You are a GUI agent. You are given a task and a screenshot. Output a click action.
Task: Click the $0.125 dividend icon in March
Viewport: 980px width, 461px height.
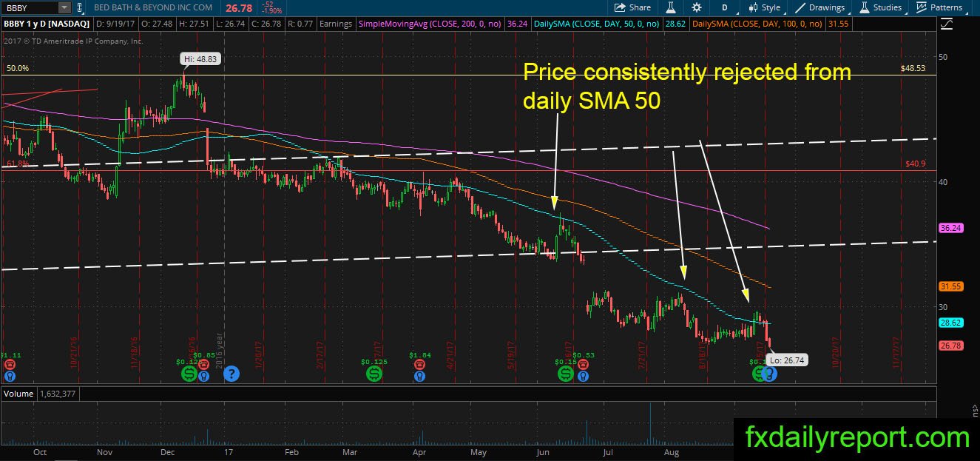(x=374, y=374)
